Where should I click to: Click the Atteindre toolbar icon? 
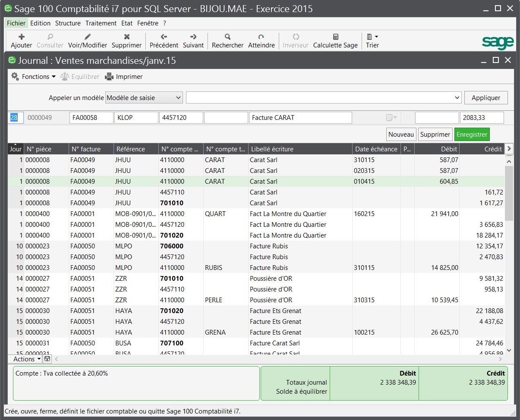[261, 37]
